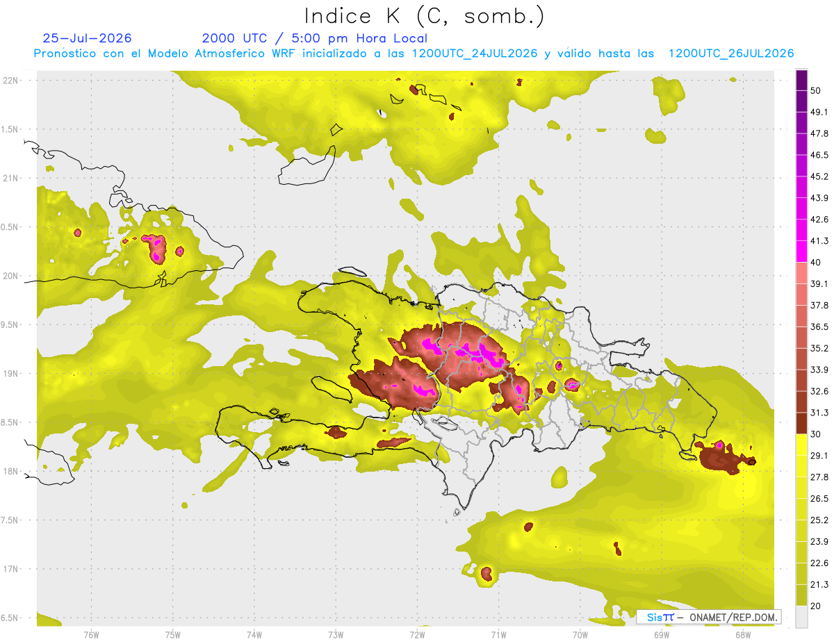Click the "6.5N" latitude label
The image size is (834, 644).
pos(9,618)
